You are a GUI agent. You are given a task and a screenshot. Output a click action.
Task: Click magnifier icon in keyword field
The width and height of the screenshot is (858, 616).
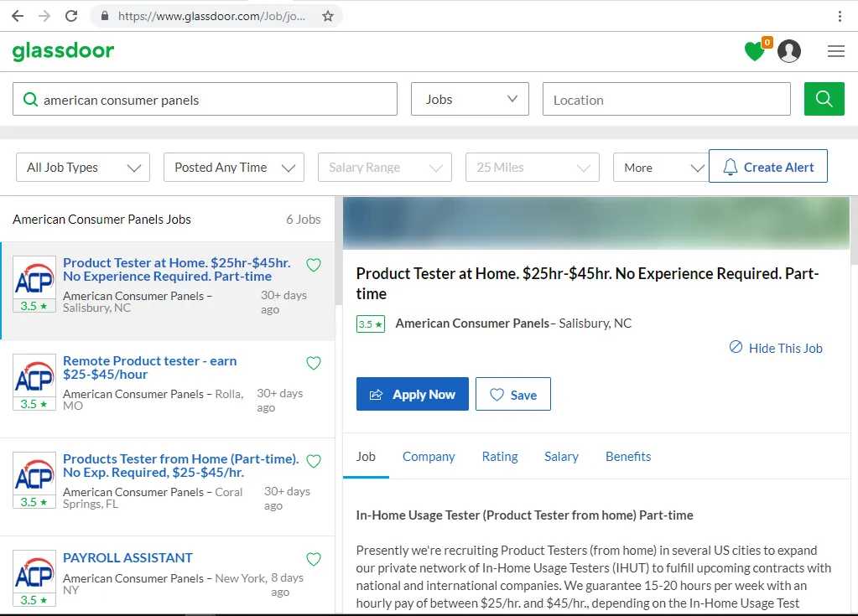(x=31, y=100)
